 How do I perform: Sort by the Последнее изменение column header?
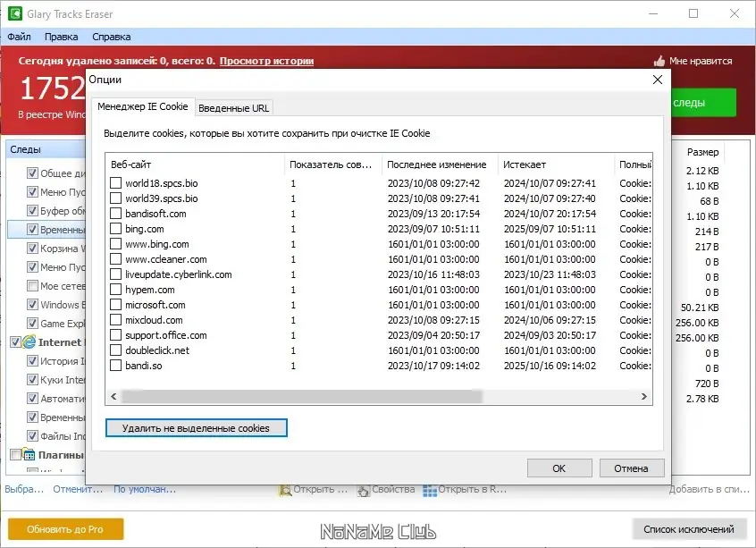click(440, 164)
